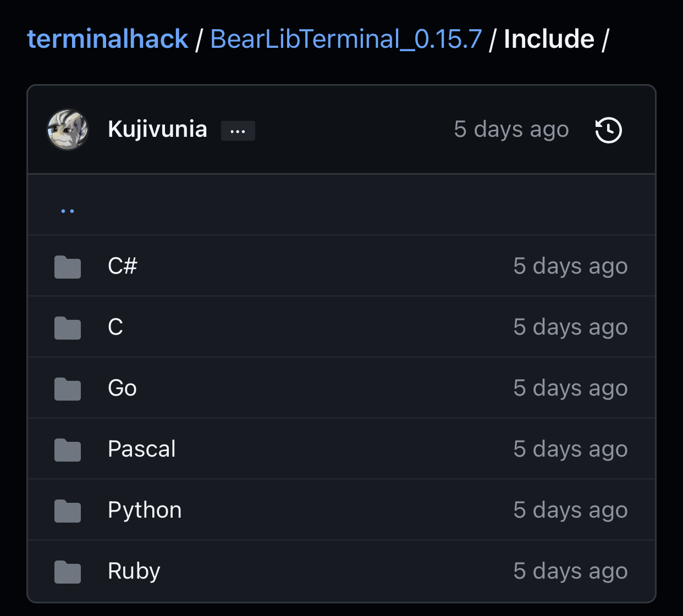Go to terminalhack repository root
683x616 pixels.
click(x=108, y=40)
